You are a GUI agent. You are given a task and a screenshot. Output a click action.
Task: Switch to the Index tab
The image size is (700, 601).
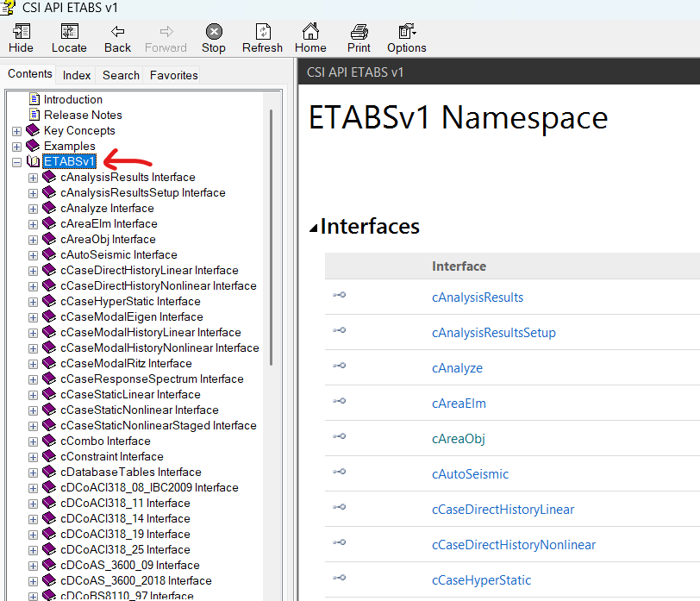click(77, 75)
